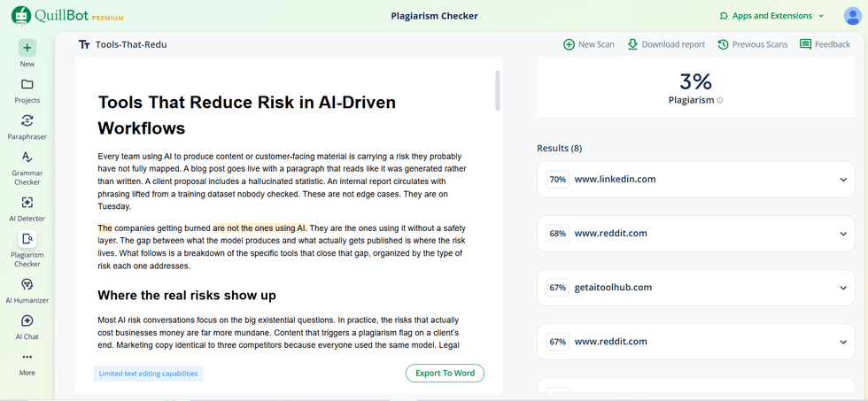Click the green New plus icon
868x401 pixels.
27,48
